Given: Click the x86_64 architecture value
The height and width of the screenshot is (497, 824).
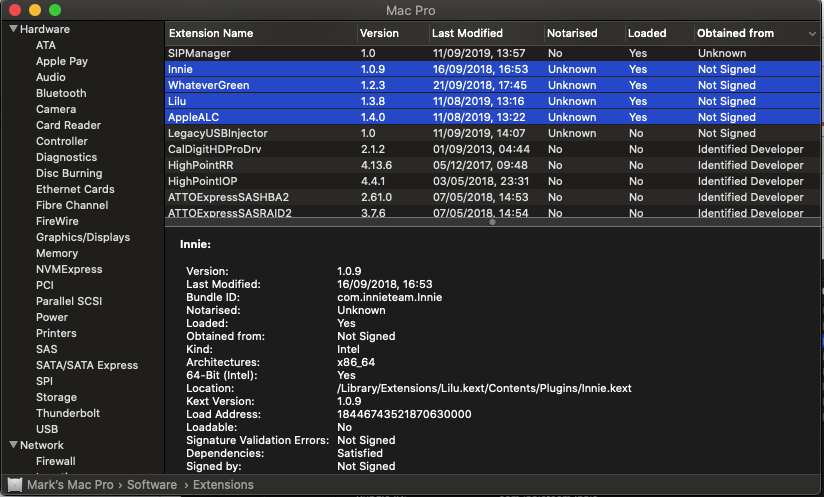Looking at the screenshot, I should 356,363.
